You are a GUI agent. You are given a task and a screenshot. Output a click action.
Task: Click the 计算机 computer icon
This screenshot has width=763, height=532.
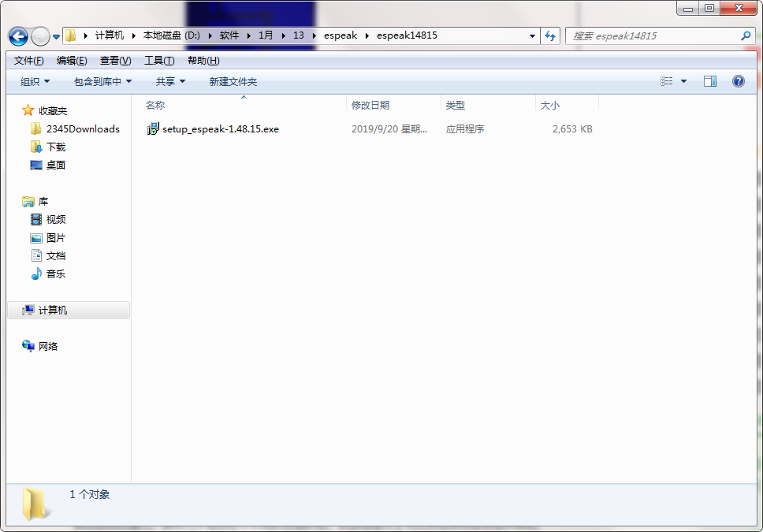point(28,310)
